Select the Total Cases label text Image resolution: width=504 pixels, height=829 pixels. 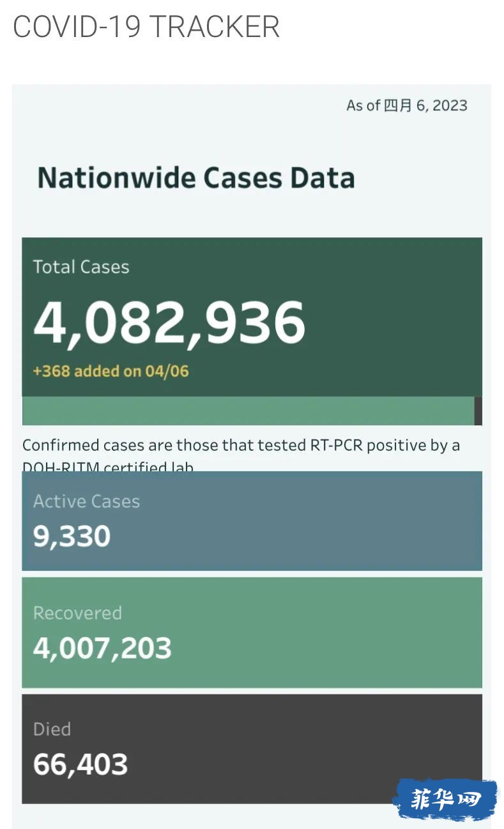click(81, 267)
